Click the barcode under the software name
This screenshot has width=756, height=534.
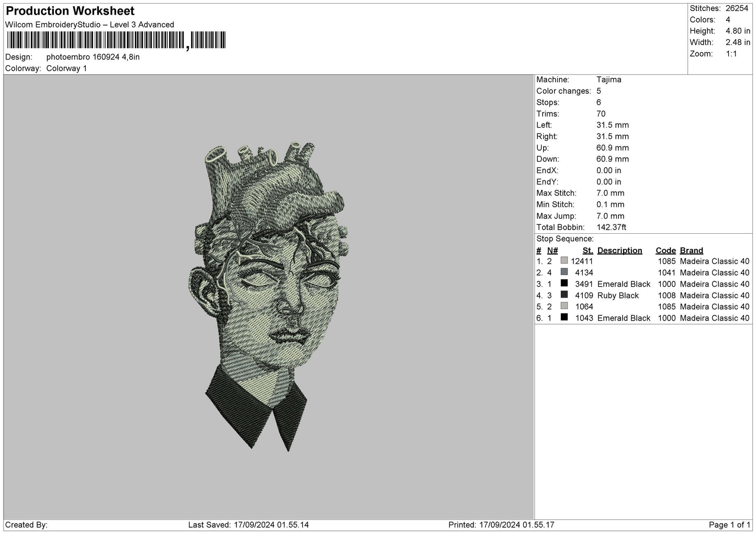[x=116, y=40]
